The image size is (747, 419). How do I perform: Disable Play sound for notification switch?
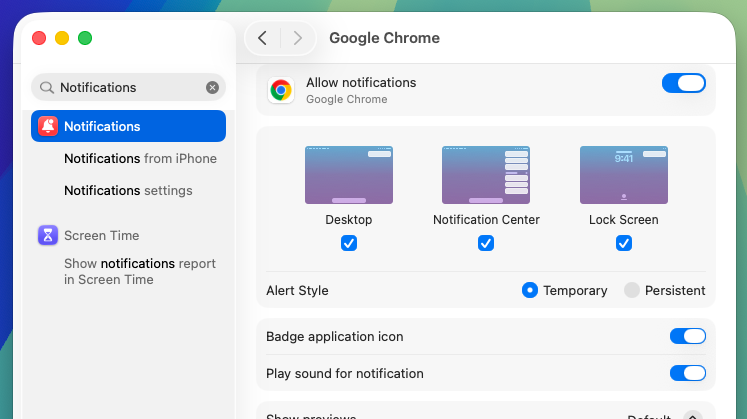688,373
